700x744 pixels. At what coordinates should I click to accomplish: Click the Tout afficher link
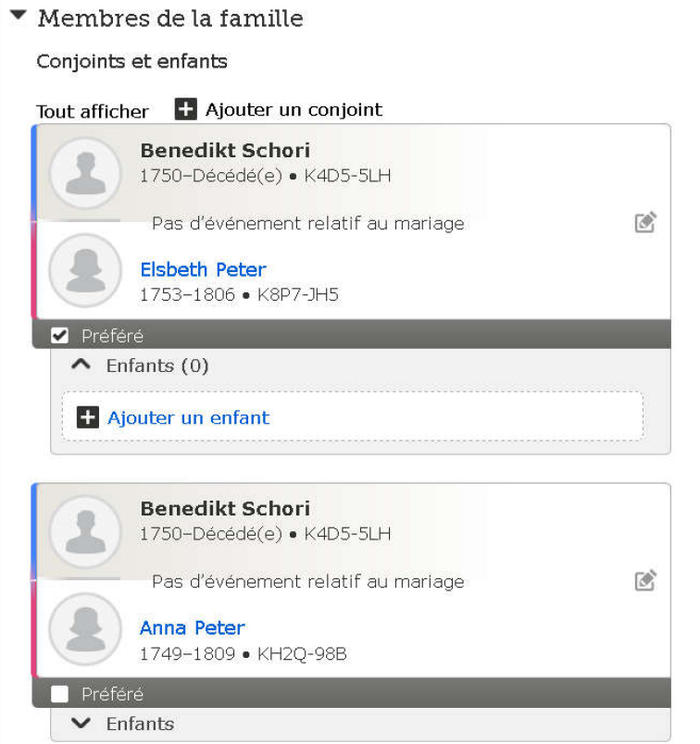[92, 111]
